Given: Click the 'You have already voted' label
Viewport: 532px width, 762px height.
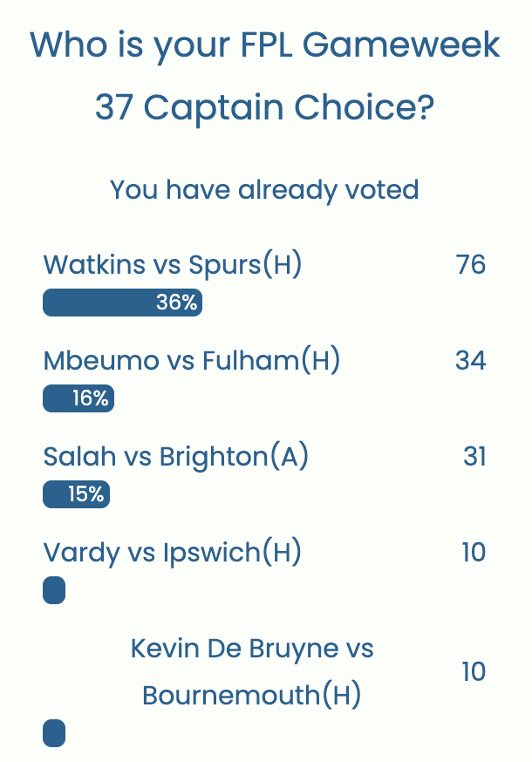Looking at the screenshot, I should pos(264,190).
